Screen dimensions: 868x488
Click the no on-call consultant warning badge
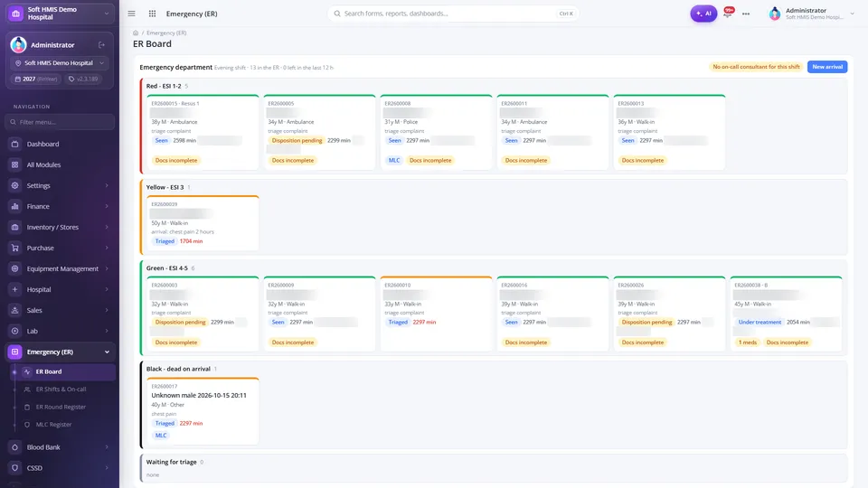pyautogui.click(x=756, y=67)
